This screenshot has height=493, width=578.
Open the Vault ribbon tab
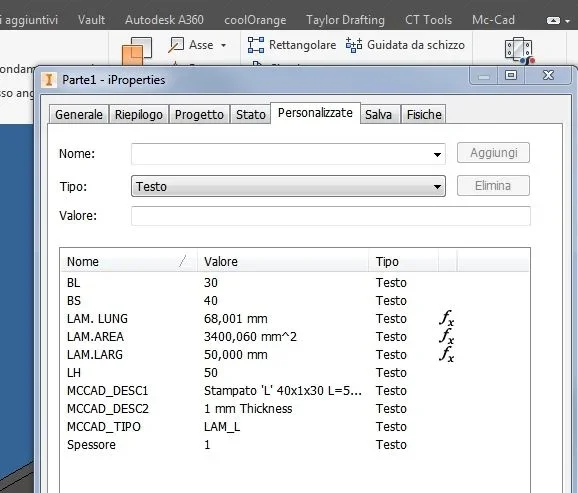click(91, 20)
